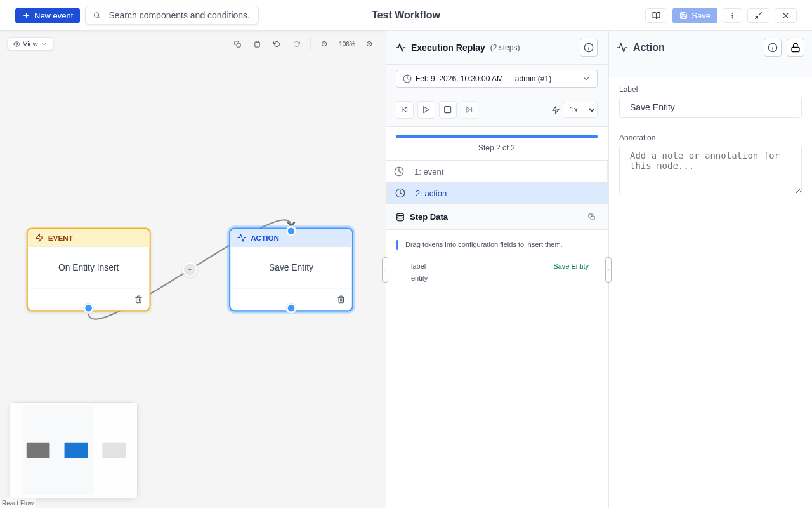The image size is (812, 508).
Task: Open the more options kebab menu
Action: tap(732, 15)
